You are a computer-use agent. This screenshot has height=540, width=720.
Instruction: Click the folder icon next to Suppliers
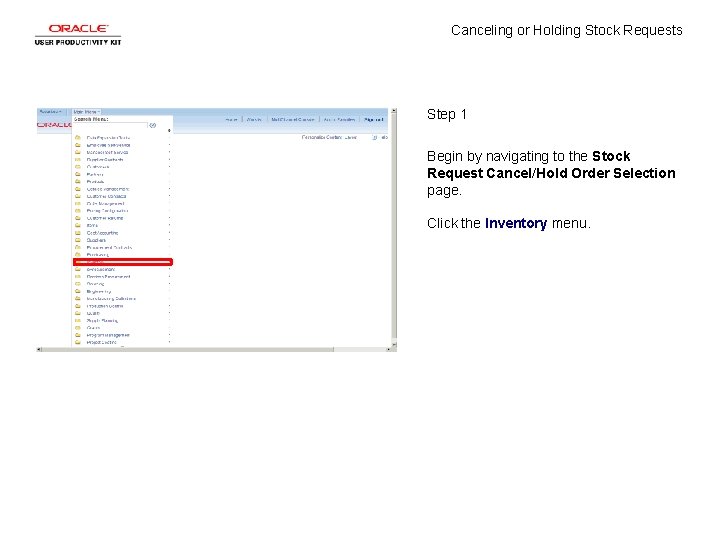click(78, 240)
